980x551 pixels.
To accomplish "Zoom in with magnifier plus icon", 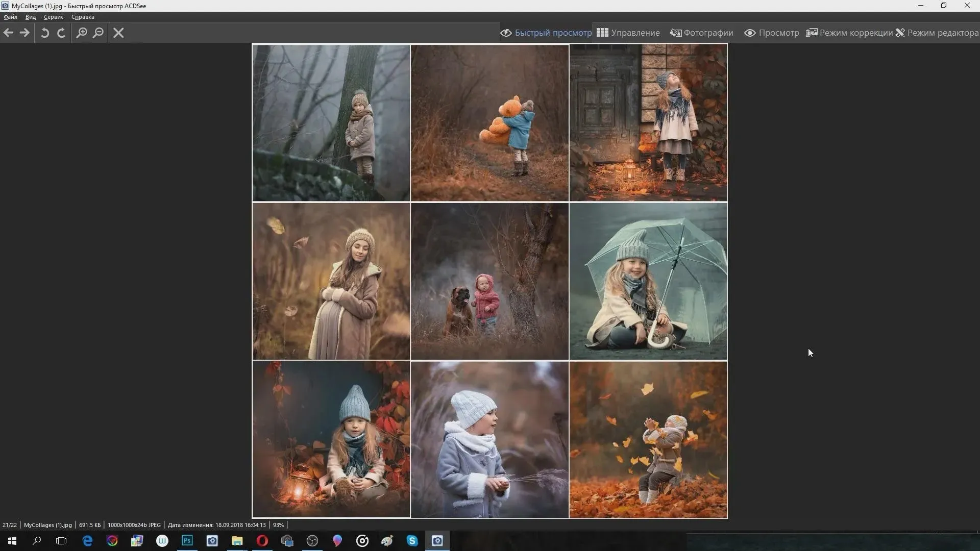I will point(82,33).
